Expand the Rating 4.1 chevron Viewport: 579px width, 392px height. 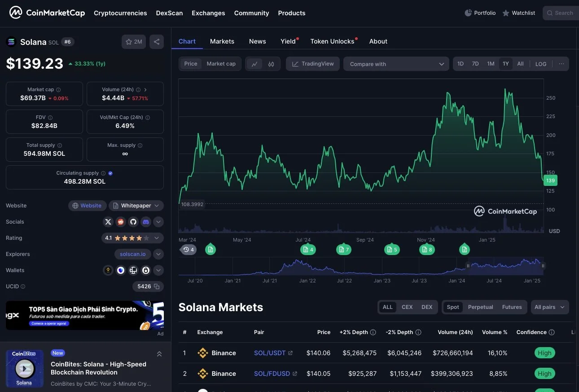pyautogui.click(x=157, y=238)
